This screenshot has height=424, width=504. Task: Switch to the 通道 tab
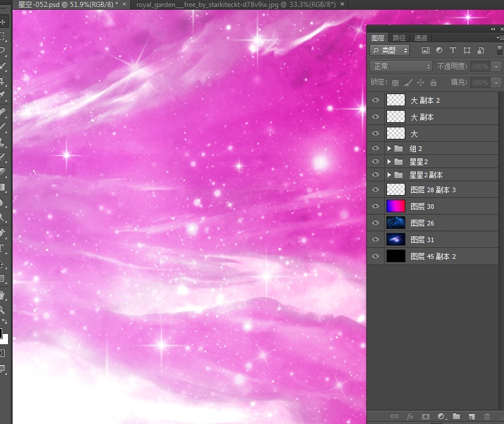click(x=420, y=38)
